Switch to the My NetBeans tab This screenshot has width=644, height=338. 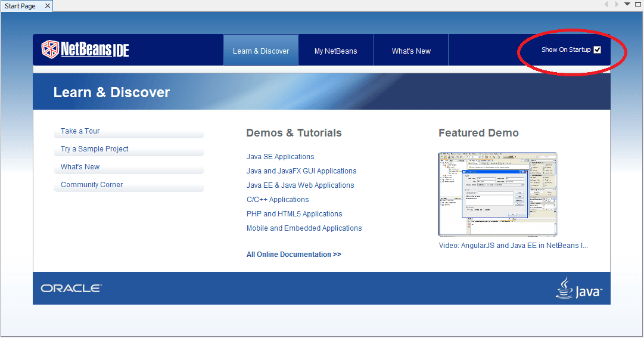point(336,51)
